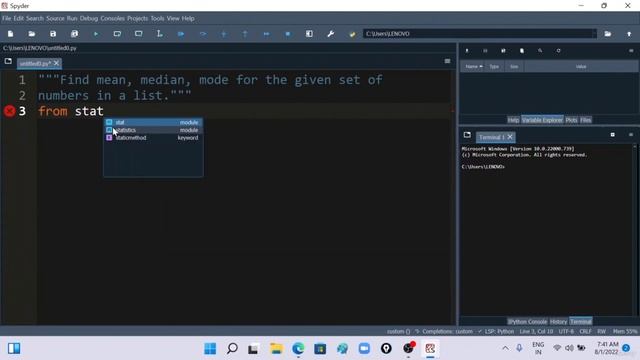Open the Edit menu
The height and width of the screenshot is (360, 640).
tap(18, 18)
